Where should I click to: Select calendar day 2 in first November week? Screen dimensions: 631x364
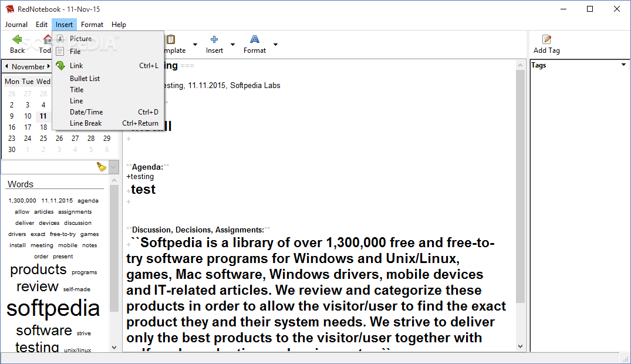12,105
